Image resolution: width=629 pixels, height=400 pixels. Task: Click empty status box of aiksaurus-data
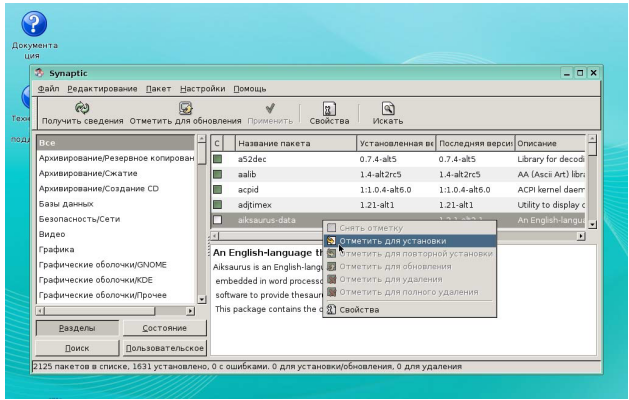pos(217,220)
